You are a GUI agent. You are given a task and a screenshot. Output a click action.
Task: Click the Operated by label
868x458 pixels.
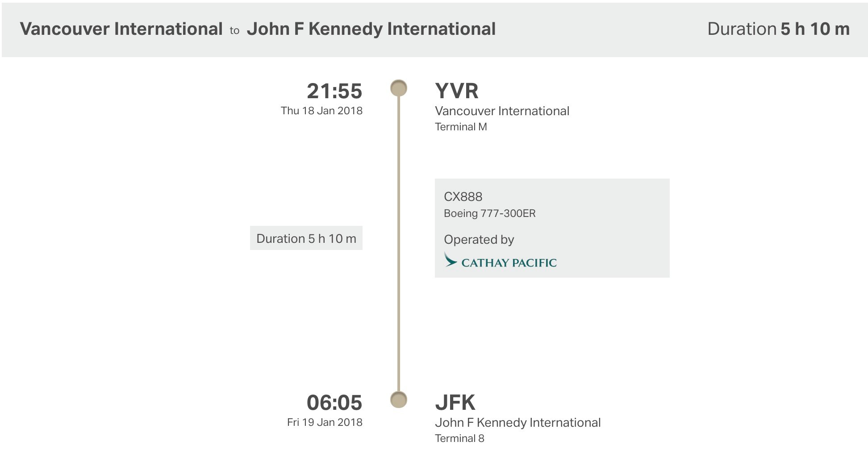(479, 240)
